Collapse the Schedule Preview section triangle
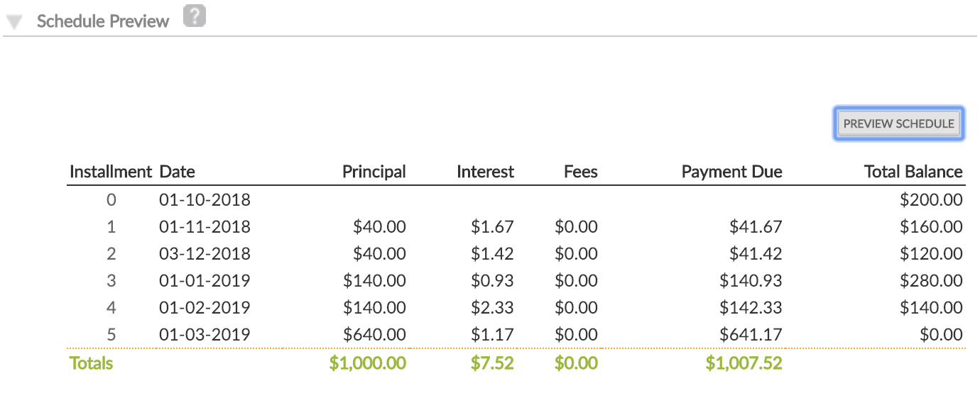Viewport: 980px width, 420px height. point(14,21)
